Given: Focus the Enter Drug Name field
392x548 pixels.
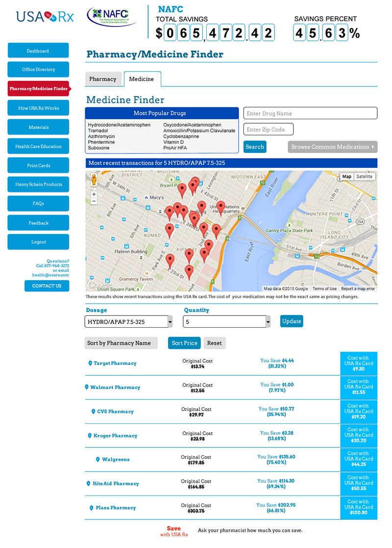Looking at the screenshot, I should click(x=310, y=113).
